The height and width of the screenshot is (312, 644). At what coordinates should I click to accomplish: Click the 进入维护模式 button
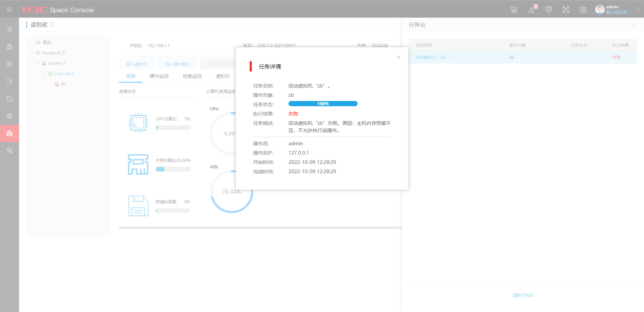177,64
